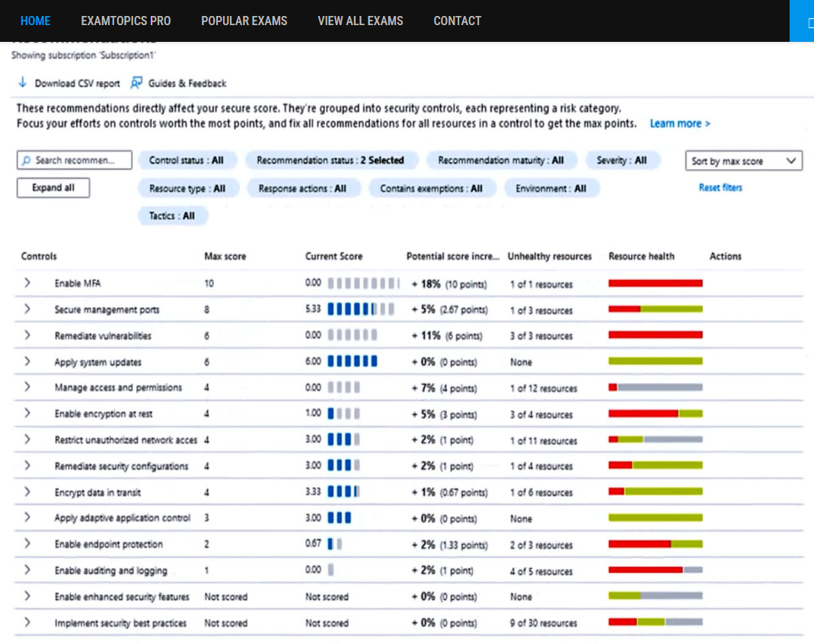The height and width of the screenshot is (644, 814).
Task: Open the Control status filter
Action: coord(187,161)
